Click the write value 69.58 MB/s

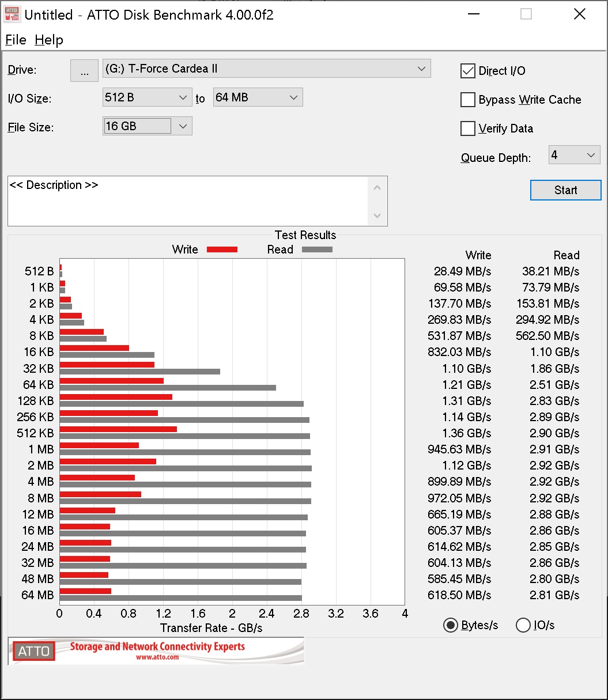coord(462,287)
